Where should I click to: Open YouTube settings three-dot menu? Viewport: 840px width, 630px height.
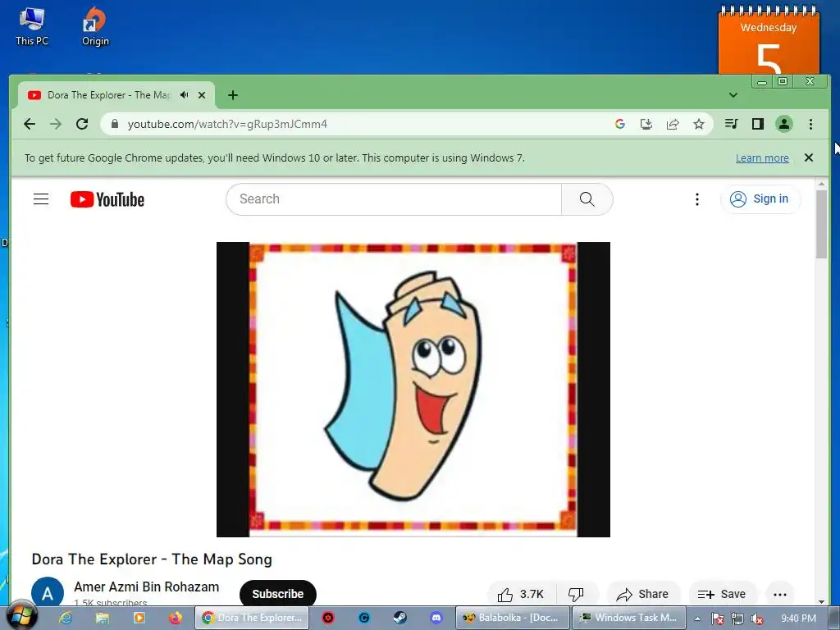tap(696, 199)
